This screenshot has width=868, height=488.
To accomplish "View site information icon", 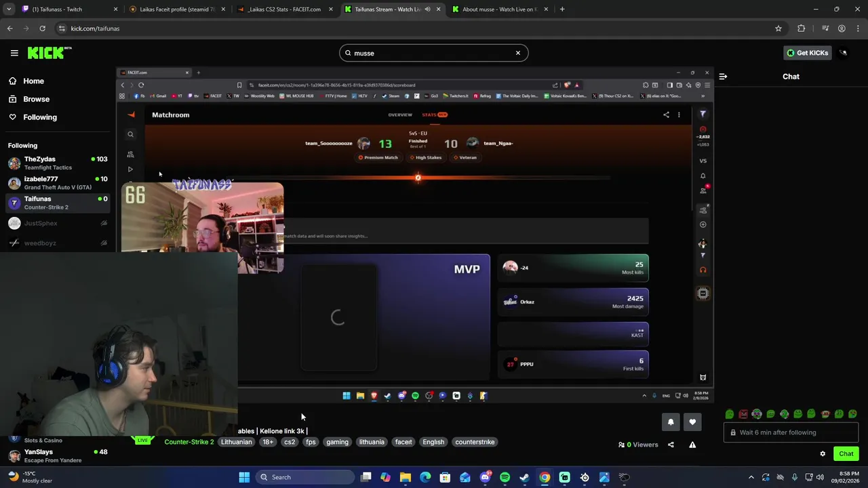I will [62, 28].
